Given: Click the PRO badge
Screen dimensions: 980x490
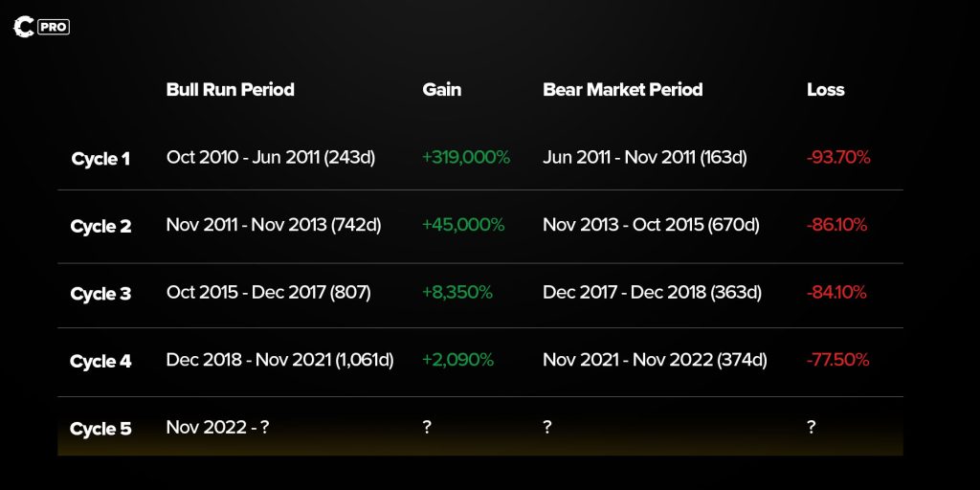Looking at the screenshot, I should pos(54,28).
